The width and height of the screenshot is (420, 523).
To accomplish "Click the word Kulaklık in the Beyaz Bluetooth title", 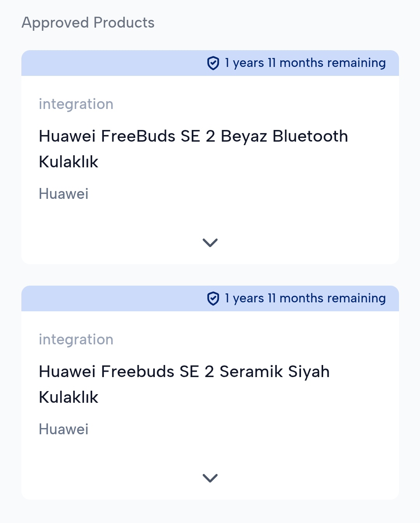I will click(x=68, y=162).
